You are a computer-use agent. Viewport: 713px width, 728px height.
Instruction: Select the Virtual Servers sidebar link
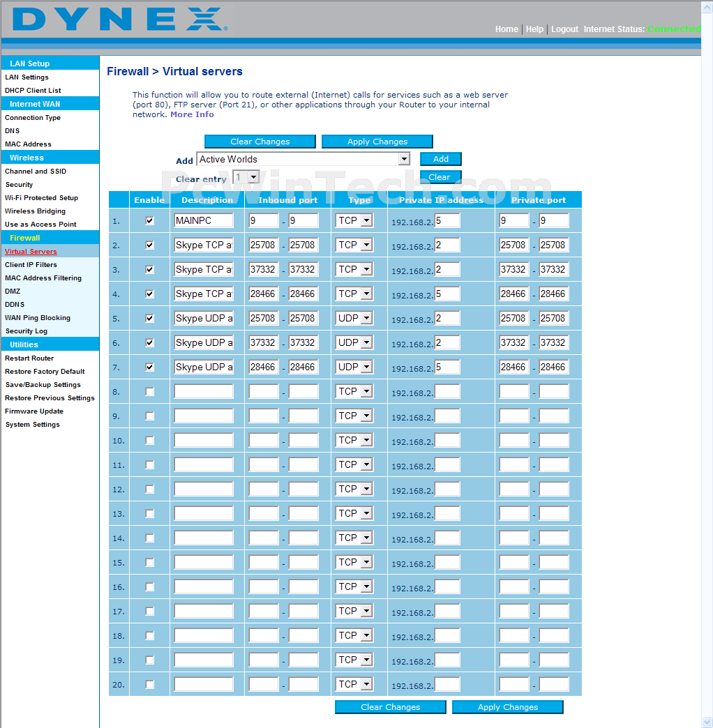click(31, 252)
